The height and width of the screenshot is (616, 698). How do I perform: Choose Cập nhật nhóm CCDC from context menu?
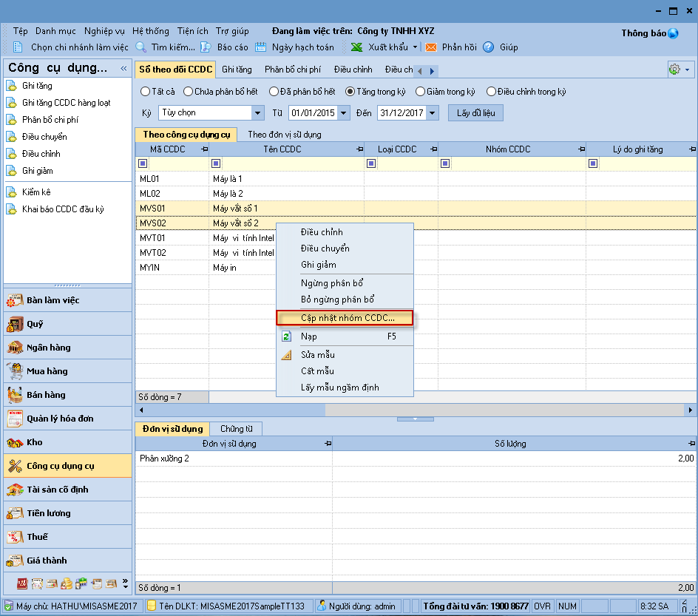[348, 318]
